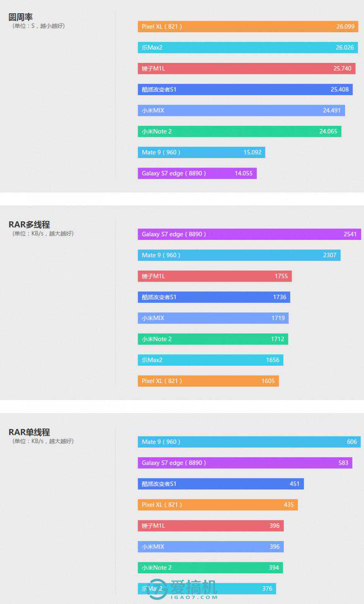Select the 锤子M1L bar showing 1755

215,276
